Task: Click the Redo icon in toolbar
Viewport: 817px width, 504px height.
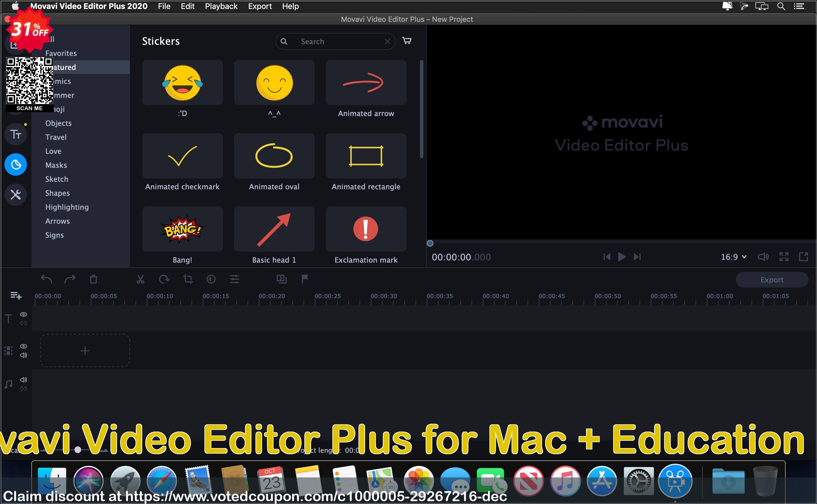Action: point(70,280)
